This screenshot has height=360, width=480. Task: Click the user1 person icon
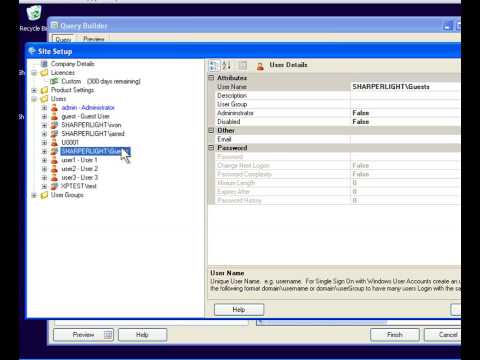(54, 160)
